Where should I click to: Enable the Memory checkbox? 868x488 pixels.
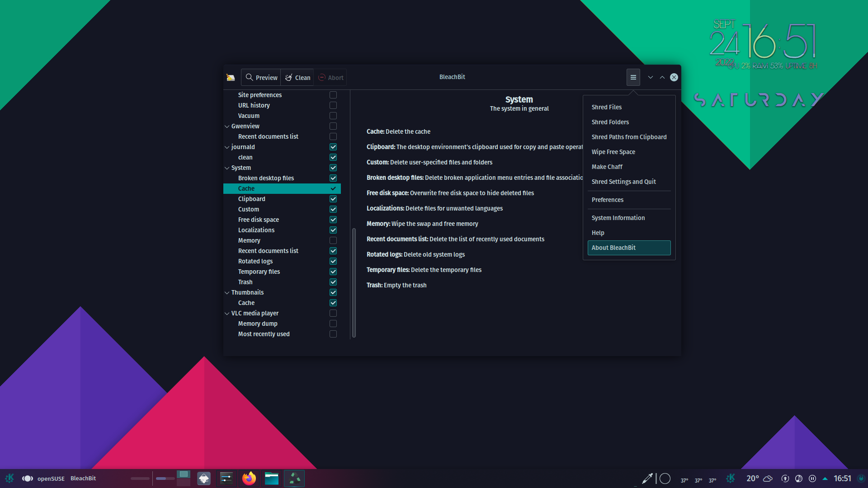coord(333,240)
